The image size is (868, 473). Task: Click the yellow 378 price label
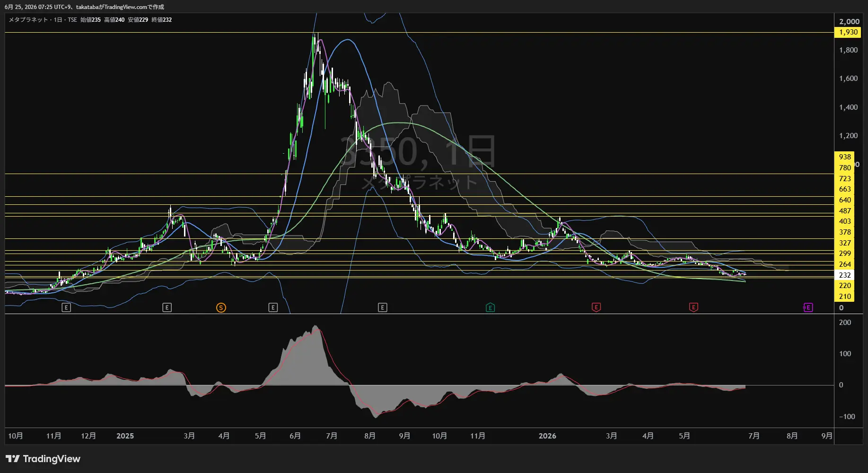(845, 232)
